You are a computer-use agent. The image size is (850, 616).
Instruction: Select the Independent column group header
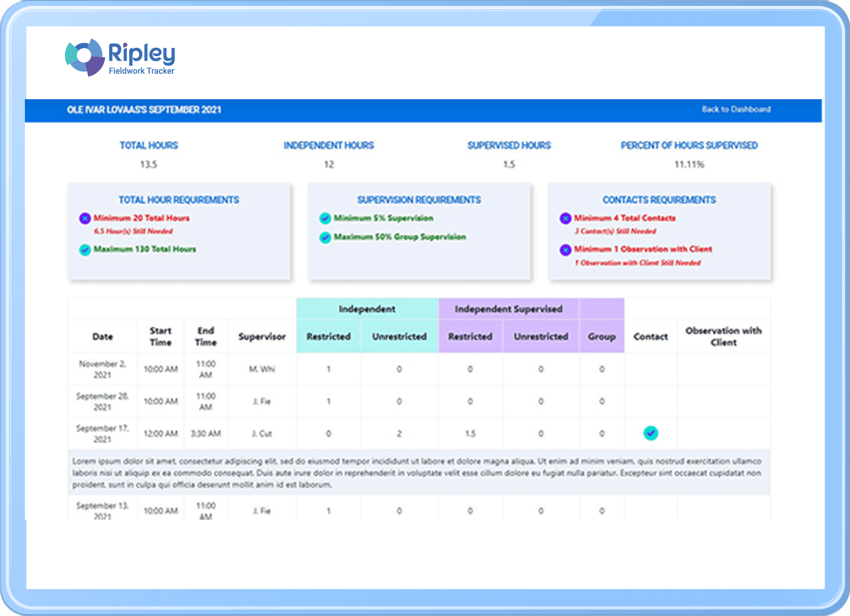(367, 309)
